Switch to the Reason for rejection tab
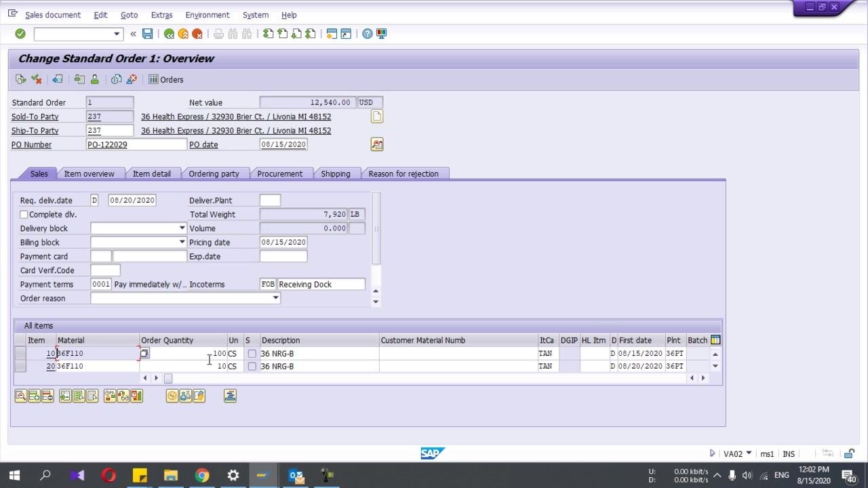The height and width of the screenshot is (488, 868). (403, 174)
